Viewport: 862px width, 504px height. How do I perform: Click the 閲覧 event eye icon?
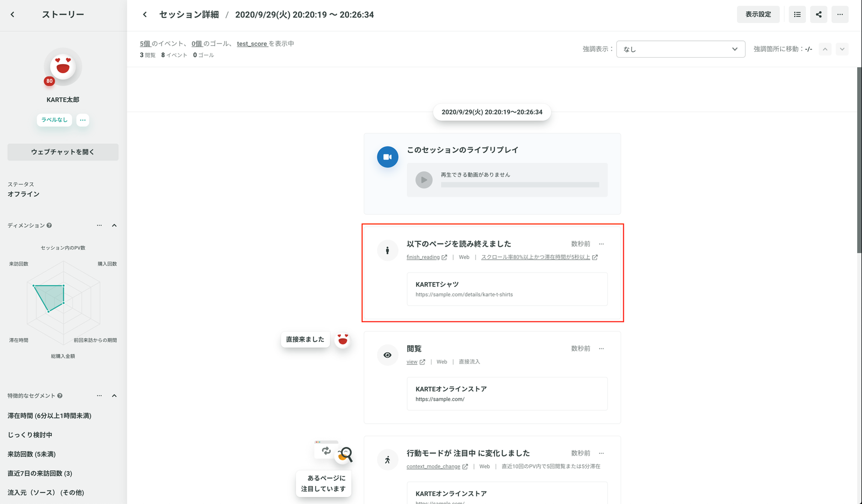coord(387,355)
